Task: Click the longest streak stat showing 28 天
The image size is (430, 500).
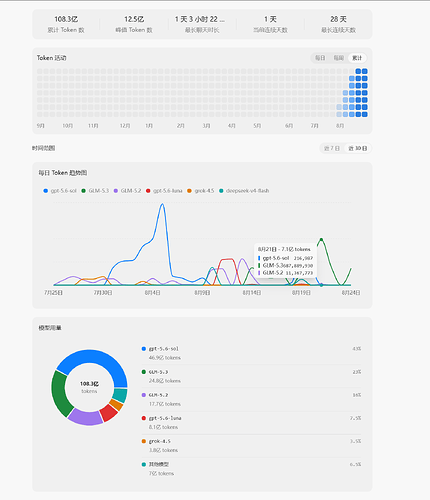Action: pyautogui.click(x=338, y=24)
